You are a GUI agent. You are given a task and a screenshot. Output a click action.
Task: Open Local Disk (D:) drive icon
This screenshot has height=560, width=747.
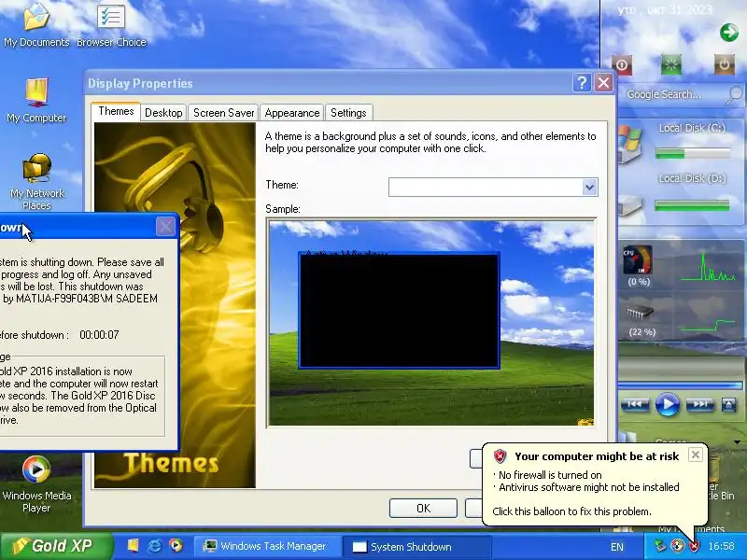[629, 206]
